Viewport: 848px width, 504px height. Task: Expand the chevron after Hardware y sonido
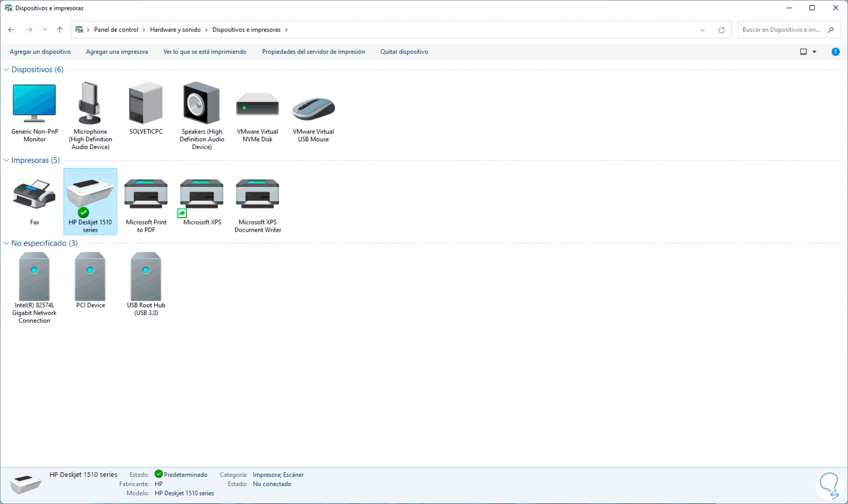point(207,30)
